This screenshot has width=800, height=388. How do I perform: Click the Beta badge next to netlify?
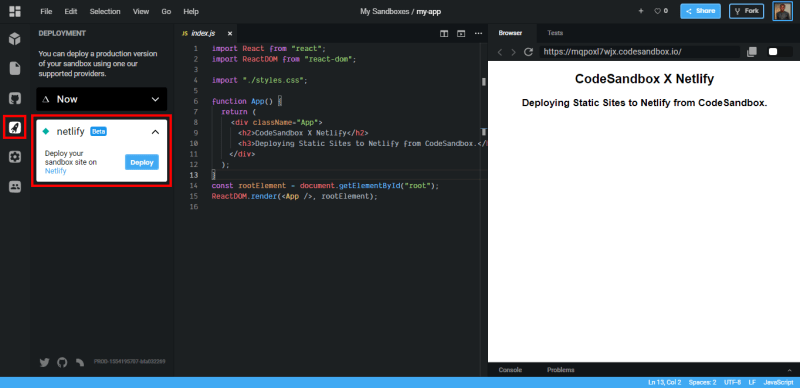pyautogui.click(x=98, y=132)
